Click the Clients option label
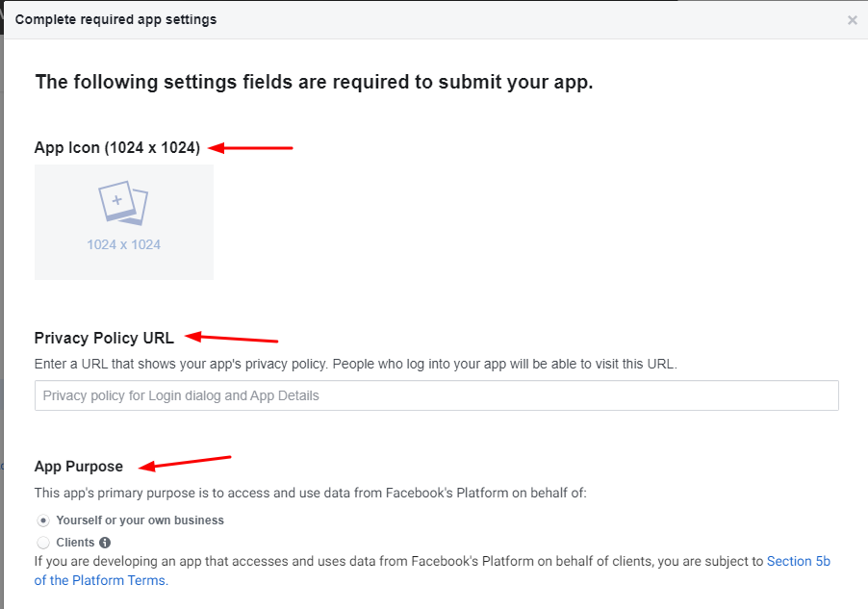This screenshot has height=609, width=868. [x=75, y=543]
